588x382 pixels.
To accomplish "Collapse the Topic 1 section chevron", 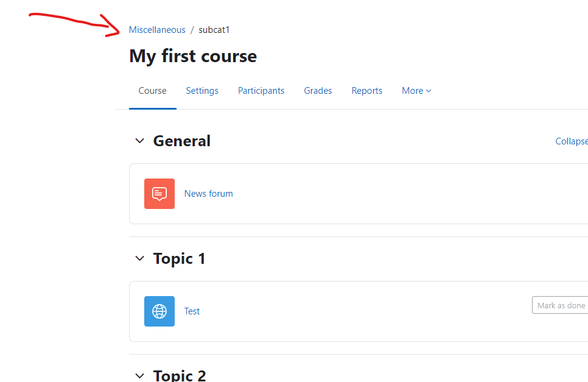I will 139,258.
